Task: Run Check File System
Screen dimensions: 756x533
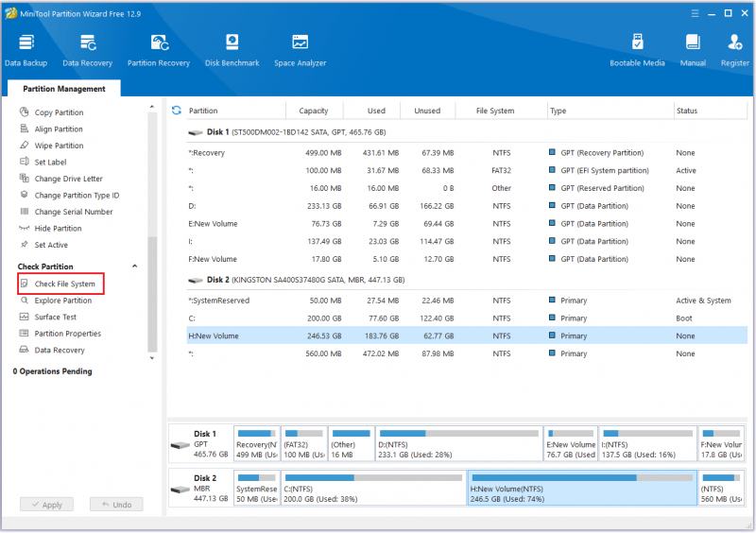Action: click(60, 284)
